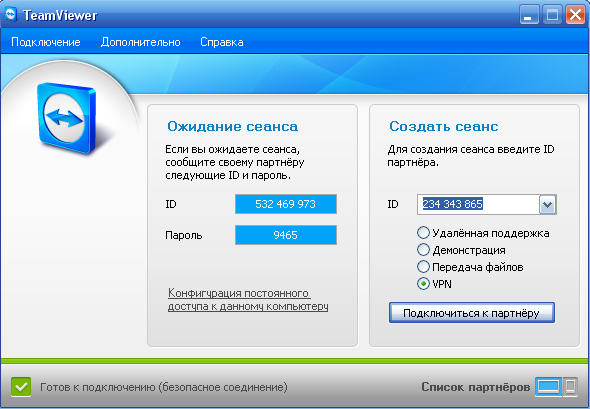The image size is (590, 409).
Task: Expand the partner ID dropdown arrow
Action: click(x=547, y=205)
